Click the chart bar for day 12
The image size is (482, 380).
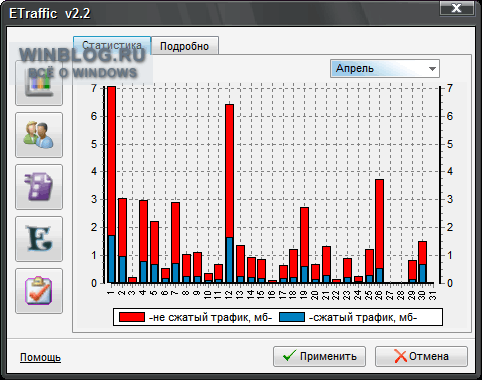click(229, 194)
